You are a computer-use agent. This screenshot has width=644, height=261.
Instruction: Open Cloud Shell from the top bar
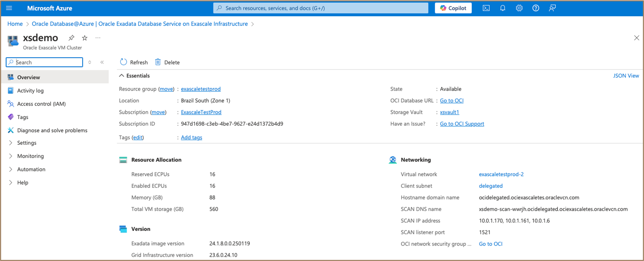486,8
